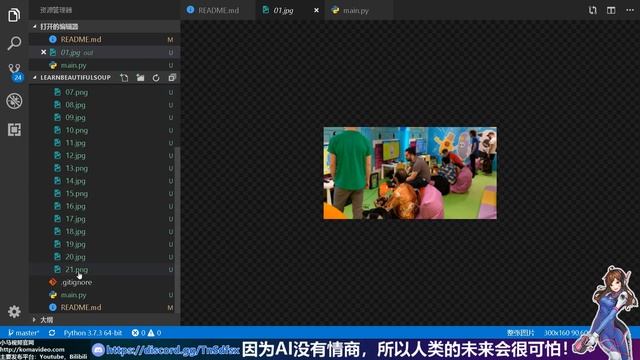
Task: Open file 18.jpg in explorer
Action: tap(102, 231)
